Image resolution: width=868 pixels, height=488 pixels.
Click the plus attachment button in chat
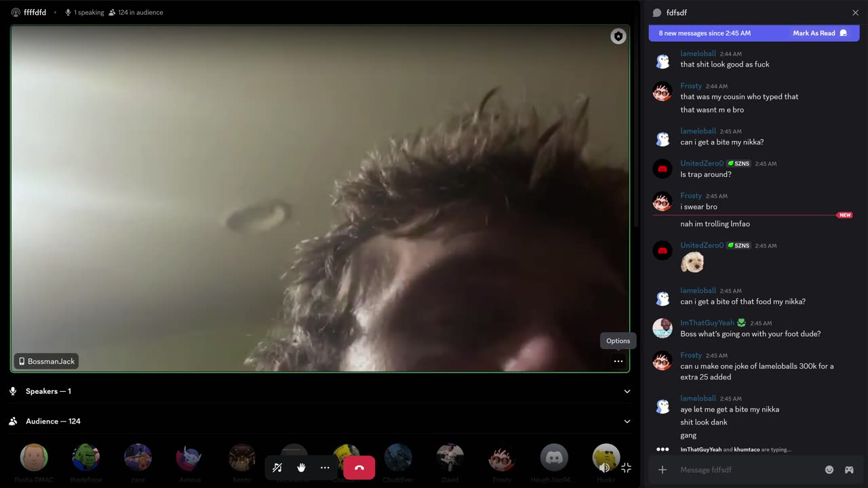click(x=663, y=470)
